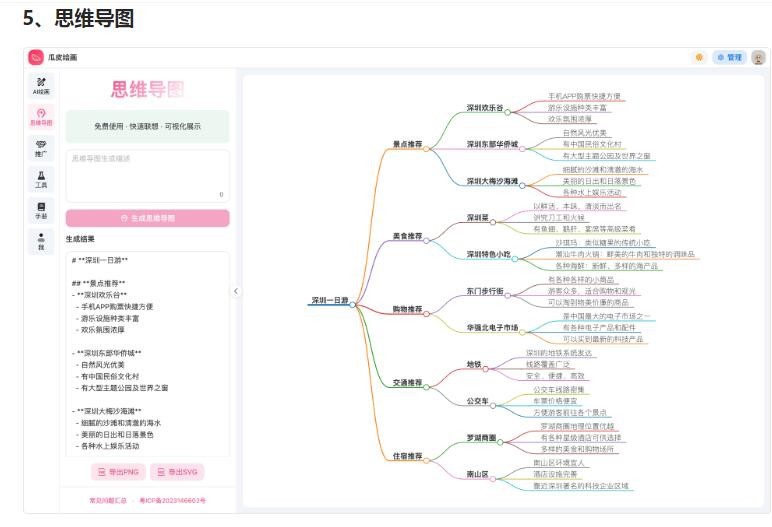Screen dimensions: 772x527
Task: Click leaf 车票价格便宜
Action: pos(555,401)
